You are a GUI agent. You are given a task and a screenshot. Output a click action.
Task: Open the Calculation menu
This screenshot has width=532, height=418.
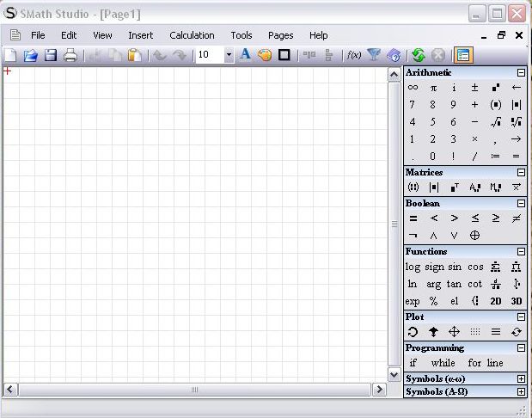click(x=192, y=35)
